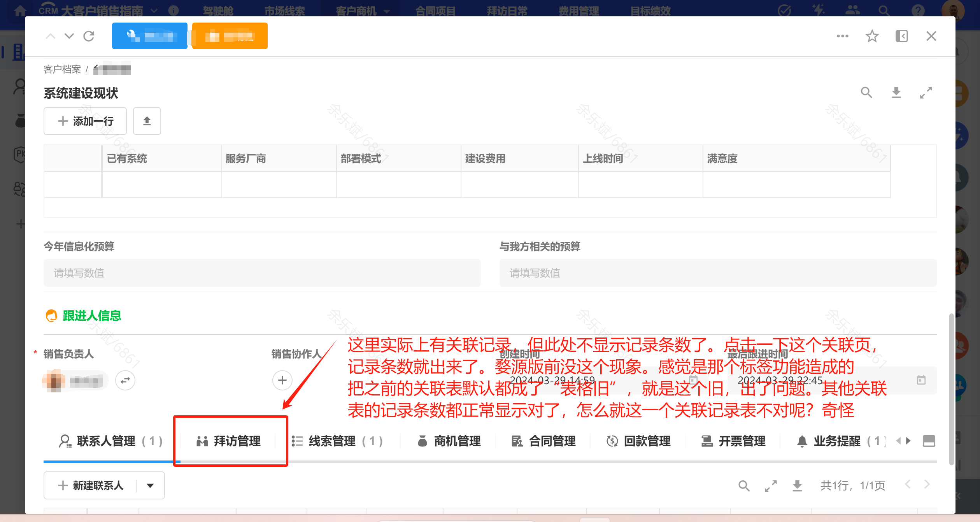Search within the contacts list
Image resolution: width=980 pixels, height=522 pixels.
(744, 486)
